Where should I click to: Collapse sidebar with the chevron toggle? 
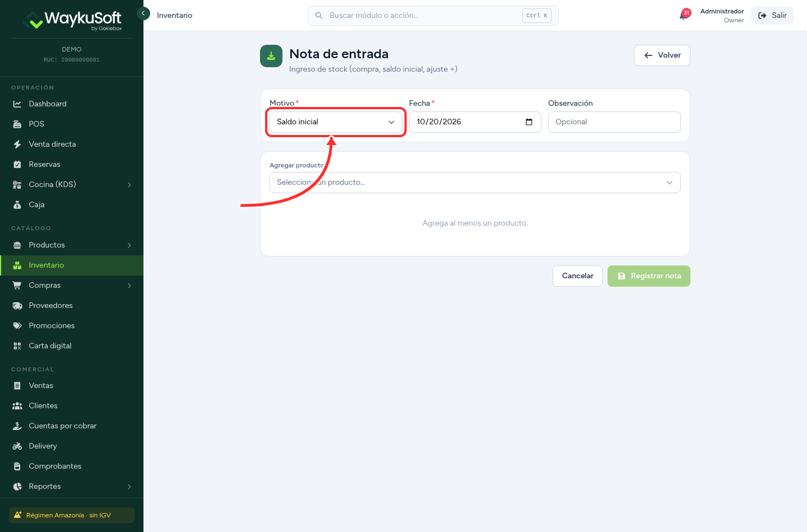(143, 13)
